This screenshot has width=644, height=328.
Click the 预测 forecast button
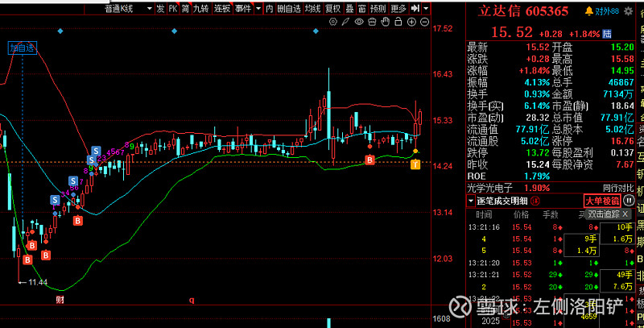tap(378, 8)
